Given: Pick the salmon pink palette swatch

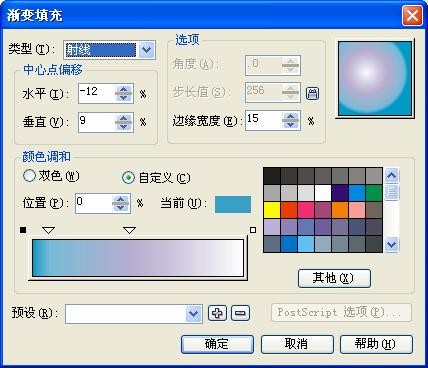Looking at the screenshot, I should (357, 210).
